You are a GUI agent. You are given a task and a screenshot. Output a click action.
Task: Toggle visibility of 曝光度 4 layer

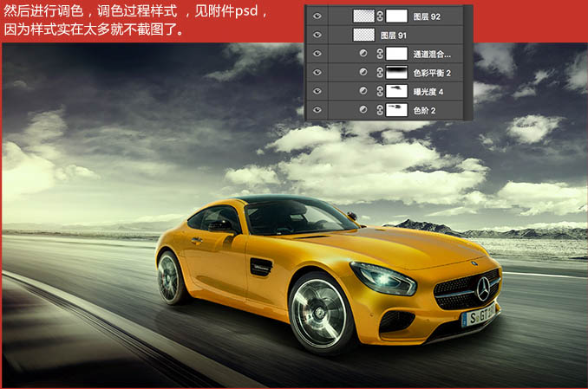pyautogui.click(x=317, y=91)
